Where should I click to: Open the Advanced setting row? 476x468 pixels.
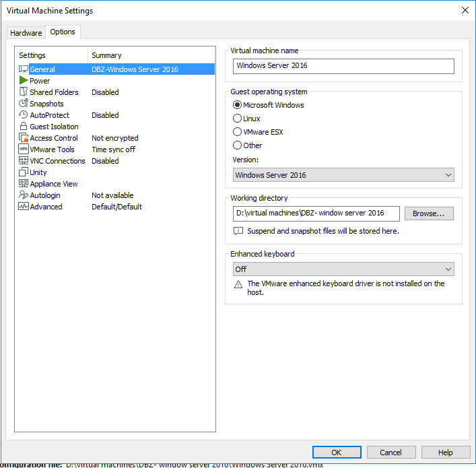(116, 207)
